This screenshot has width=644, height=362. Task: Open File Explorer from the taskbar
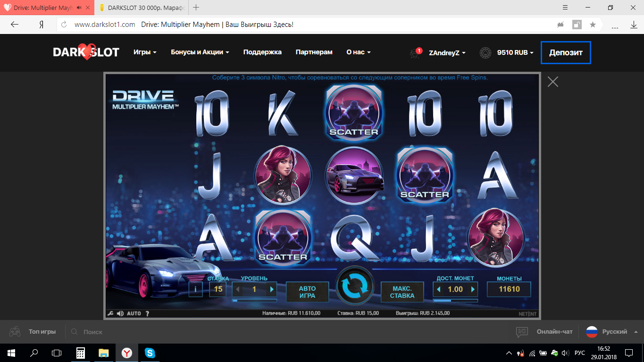[103, 353]
